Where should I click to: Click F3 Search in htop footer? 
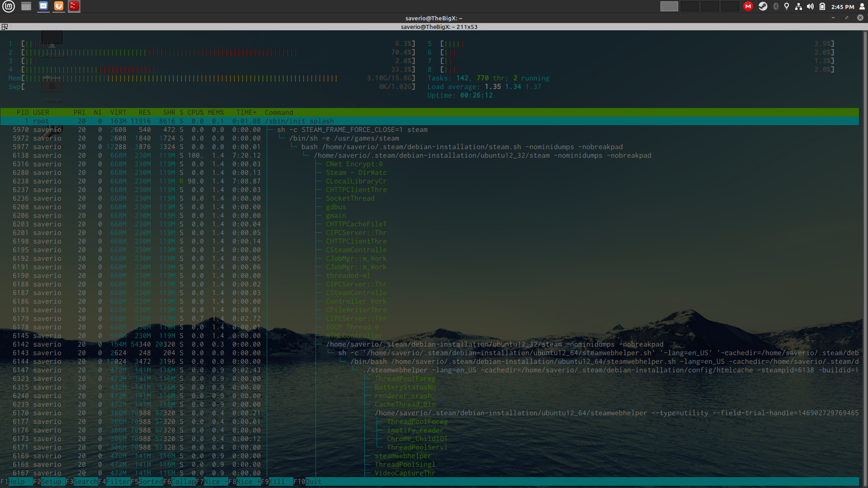tap(82, 482)
